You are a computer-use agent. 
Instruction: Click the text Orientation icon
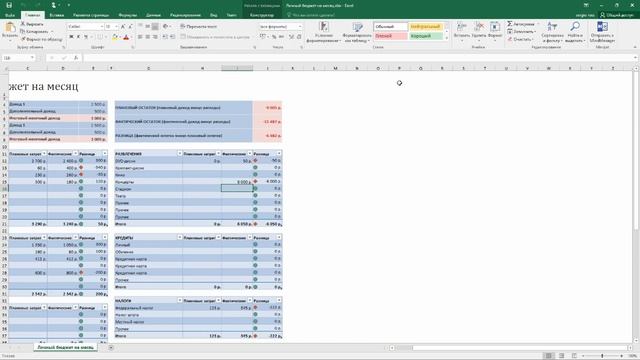(166, 27)
